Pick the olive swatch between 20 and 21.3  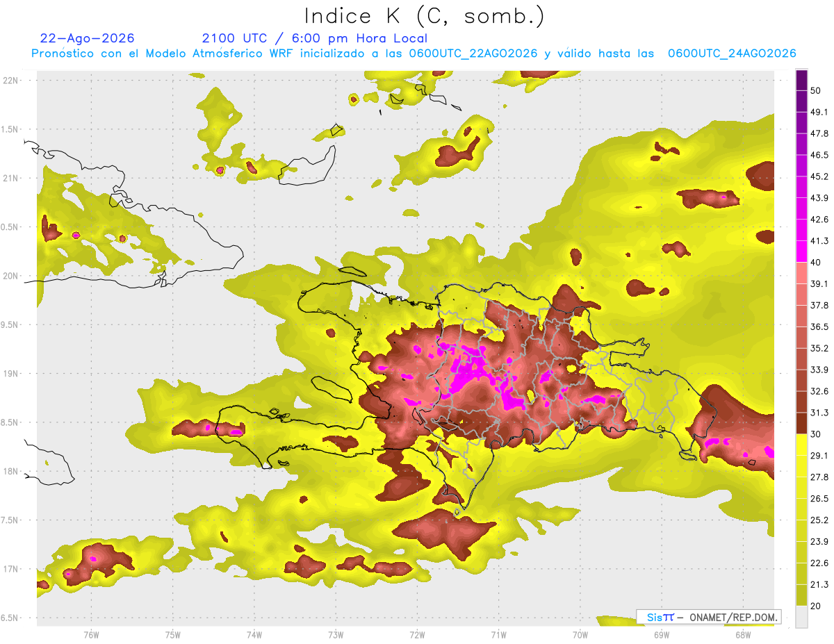coord(801,596)
